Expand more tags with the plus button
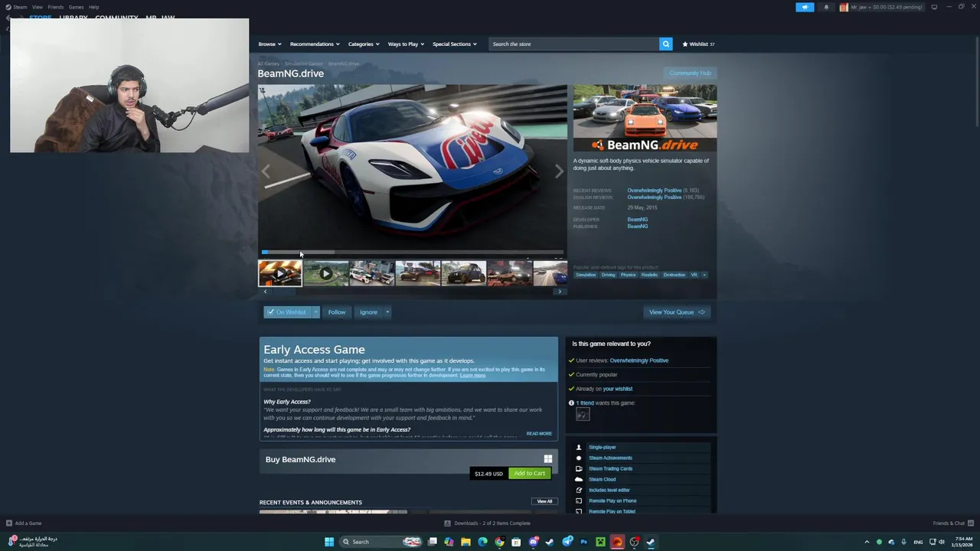The width and height of the screenshot is (980, 551). tap(704, 275)
